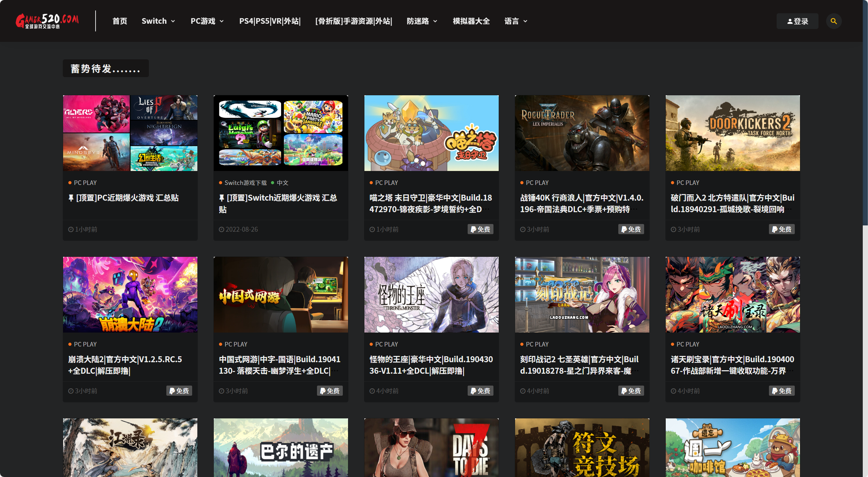This screenshot has height=477, width=868.
Task: Open PC近期爆火游戏 汇总贴 thumbnail
Action: point(130,133)
